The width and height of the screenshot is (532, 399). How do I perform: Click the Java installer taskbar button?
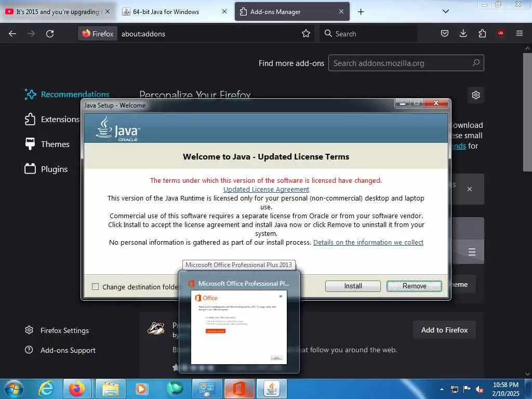point(271,389)
